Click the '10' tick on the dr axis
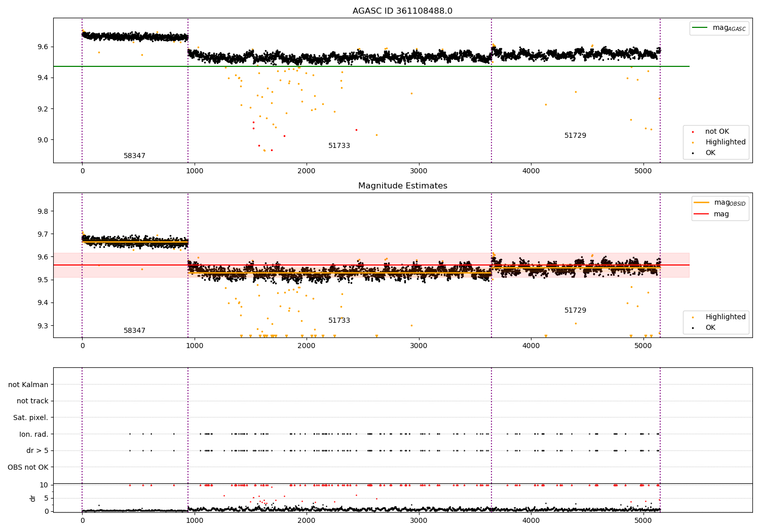 coord(44,485)
